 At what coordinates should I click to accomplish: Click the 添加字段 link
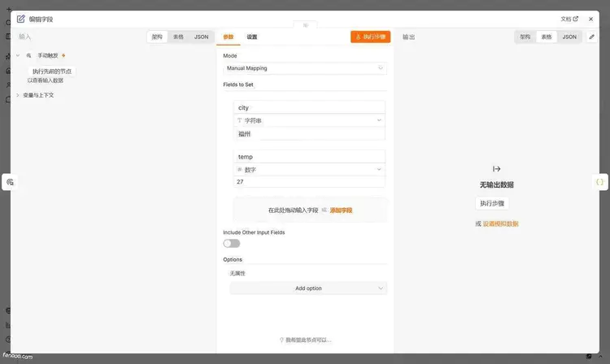click(341, 210)
